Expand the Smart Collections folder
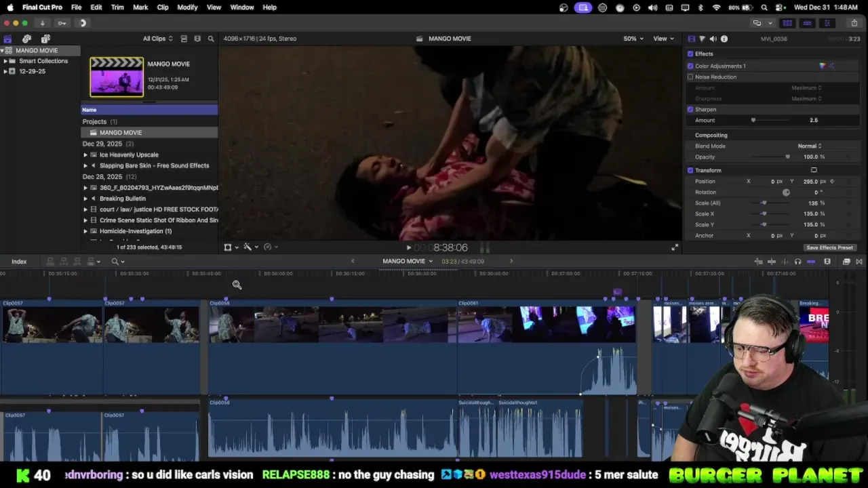The height and width of the screenshot is (488, 868). pos(5,61)
